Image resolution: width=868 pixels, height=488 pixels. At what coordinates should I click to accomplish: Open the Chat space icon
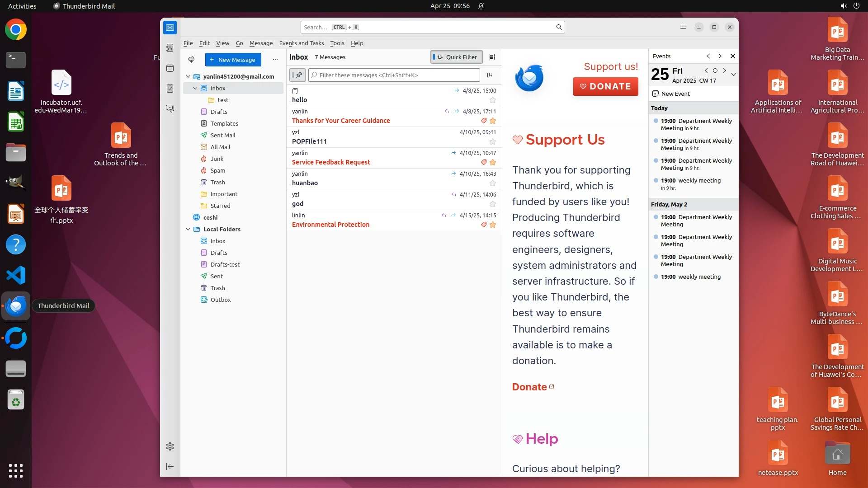(x=170, y=109)
